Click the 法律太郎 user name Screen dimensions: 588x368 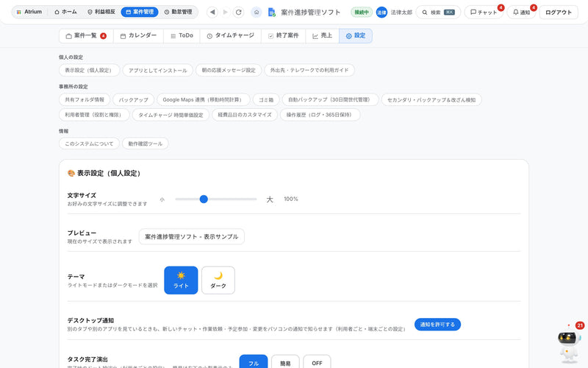click(401, 13)
